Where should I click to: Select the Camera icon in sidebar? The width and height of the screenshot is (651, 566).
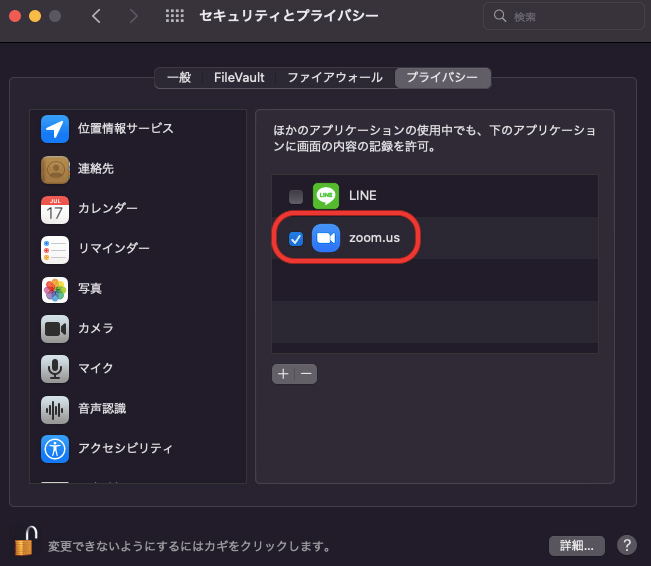point(55,329)
